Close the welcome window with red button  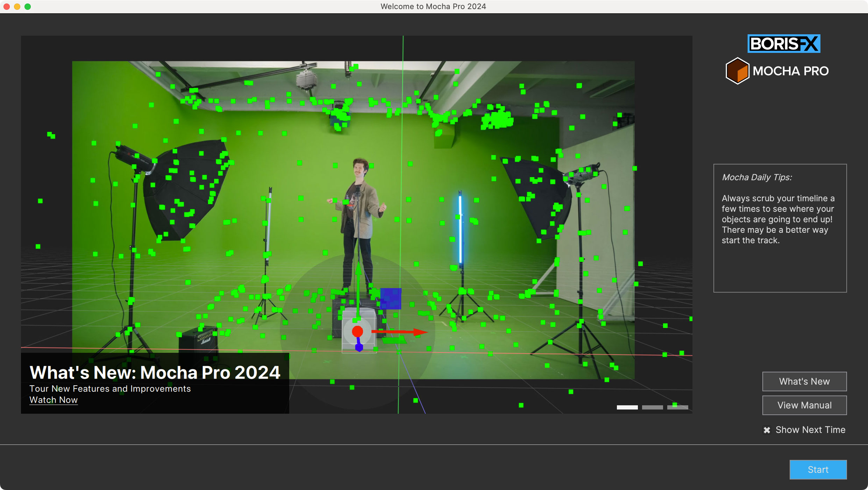(x=7, y=6)
